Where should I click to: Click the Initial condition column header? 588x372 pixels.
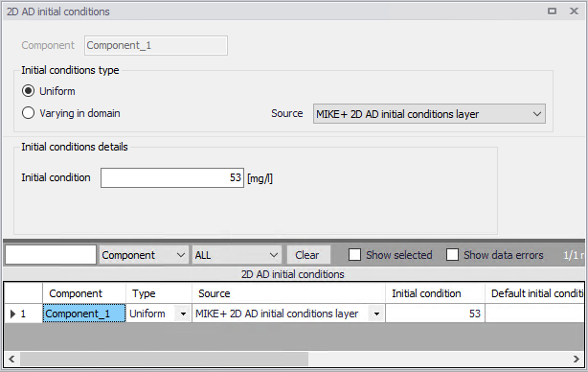[x=435, y=293]
